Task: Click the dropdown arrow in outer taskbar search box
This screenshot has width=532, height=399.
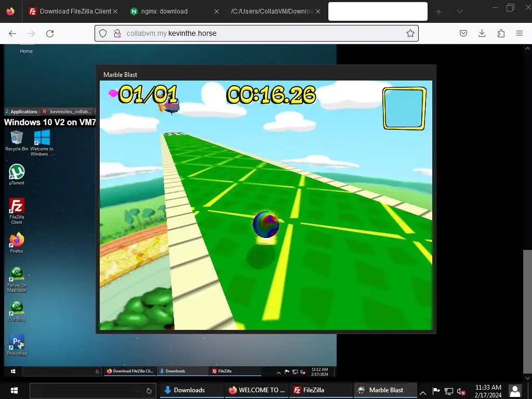Action: point(137,391)
